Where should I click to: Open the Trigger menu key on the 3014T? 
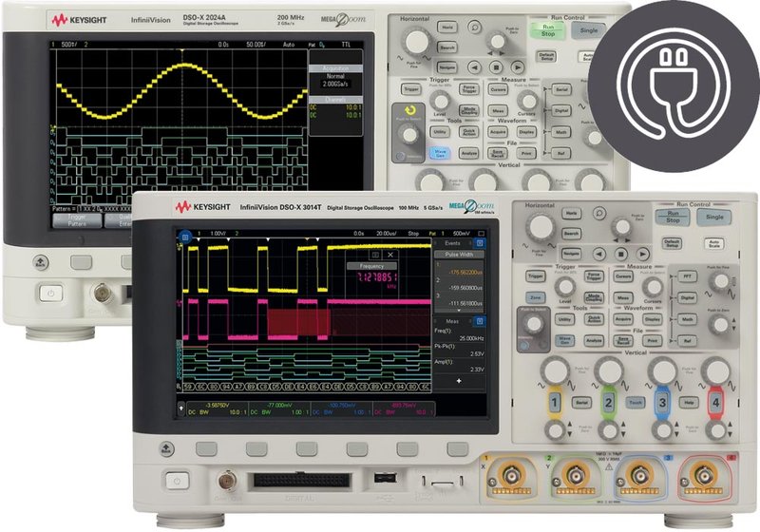pyautogui.click(x=535, y=276)
